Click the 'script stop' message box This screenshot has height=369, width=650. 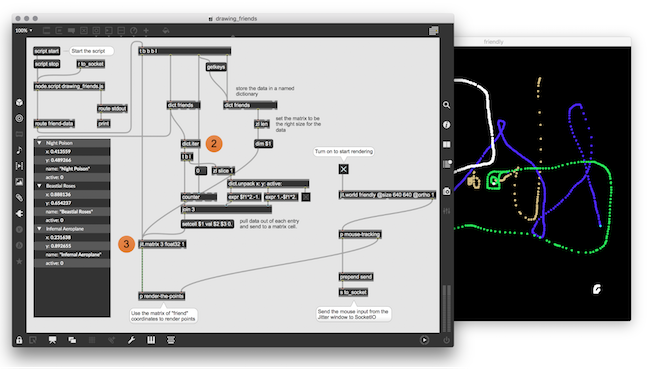[46, 64]
